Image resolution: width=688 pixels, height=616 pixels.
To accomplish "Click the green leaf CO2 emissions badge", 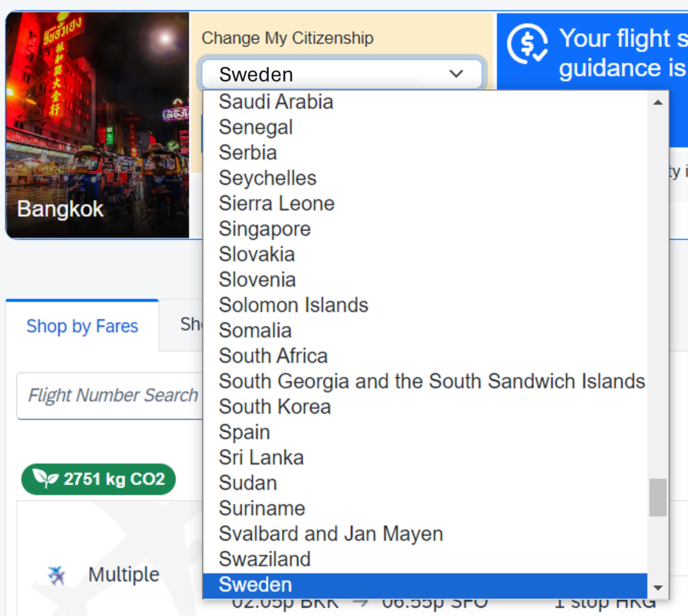I will (x=98, y=479).
